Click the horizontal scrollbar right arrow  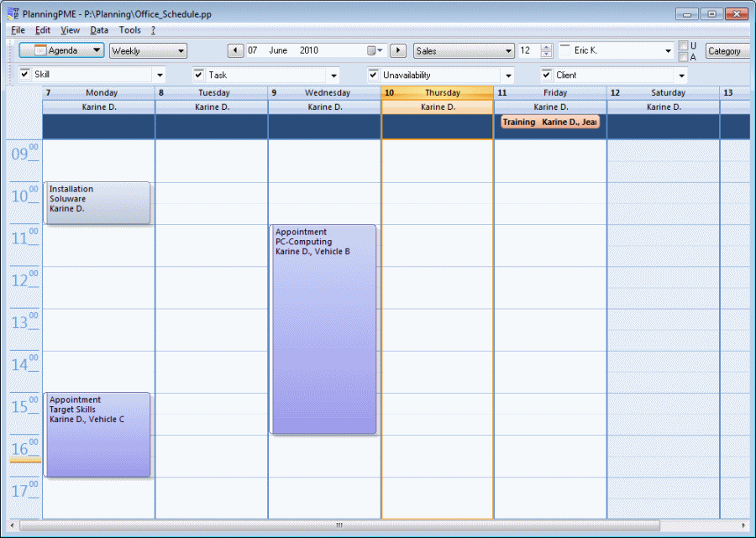coord(743,525)
